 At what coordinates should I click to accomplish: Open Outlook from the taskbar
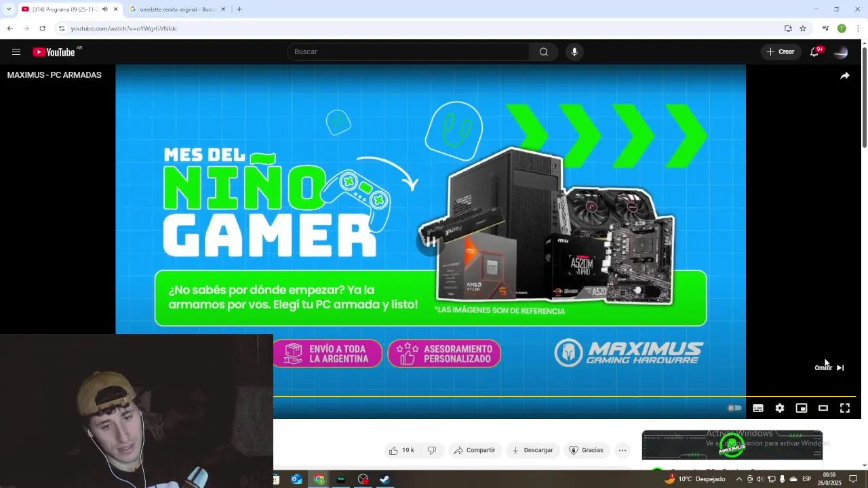[x=296, y=479]
